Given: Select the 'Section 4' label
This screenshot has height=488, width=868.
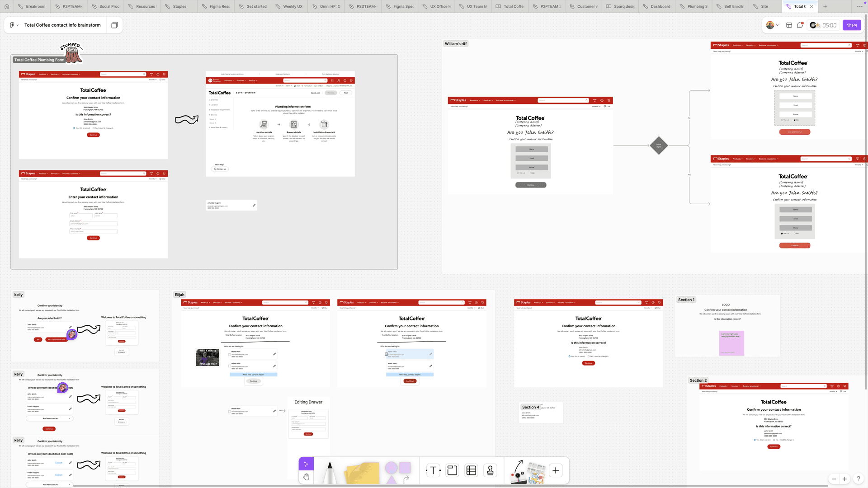Looking at the screenshot, I should [531, 408].
